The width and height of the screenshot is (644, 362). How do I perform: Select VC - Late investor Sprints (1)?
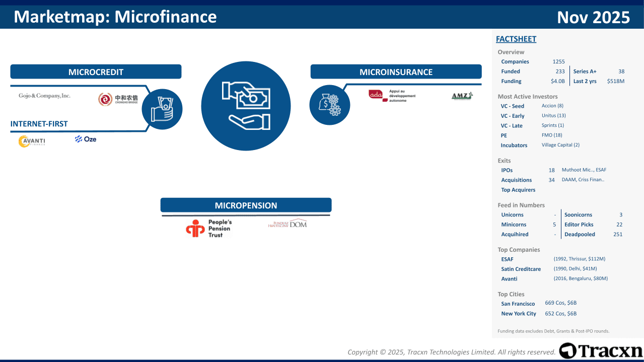553,125
